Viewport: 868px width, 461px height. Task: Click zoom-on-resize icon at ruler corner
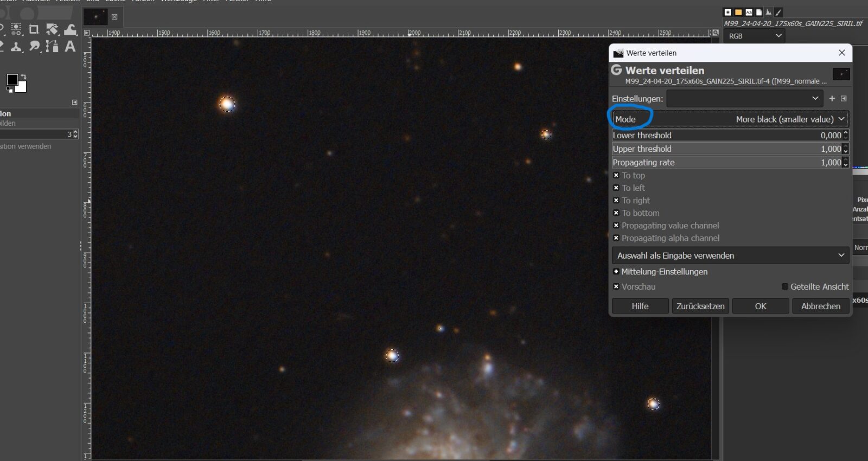coord(716,33)
